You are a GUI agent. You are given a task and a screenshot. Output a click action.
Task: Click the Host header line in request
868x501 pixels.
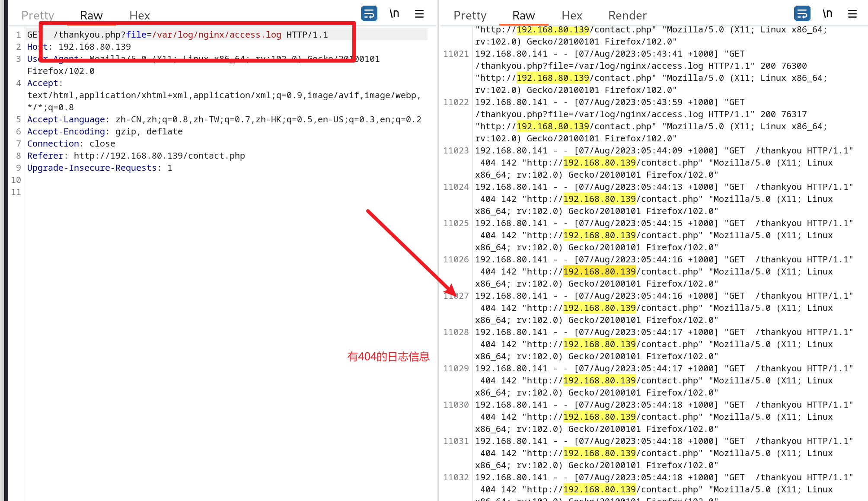click(x=94, y=47)
